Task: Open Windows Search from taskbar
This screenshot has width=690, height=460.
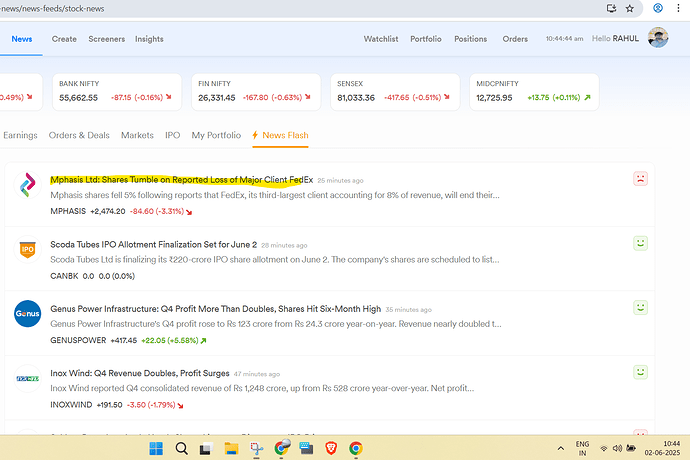Action: [181, 449]
